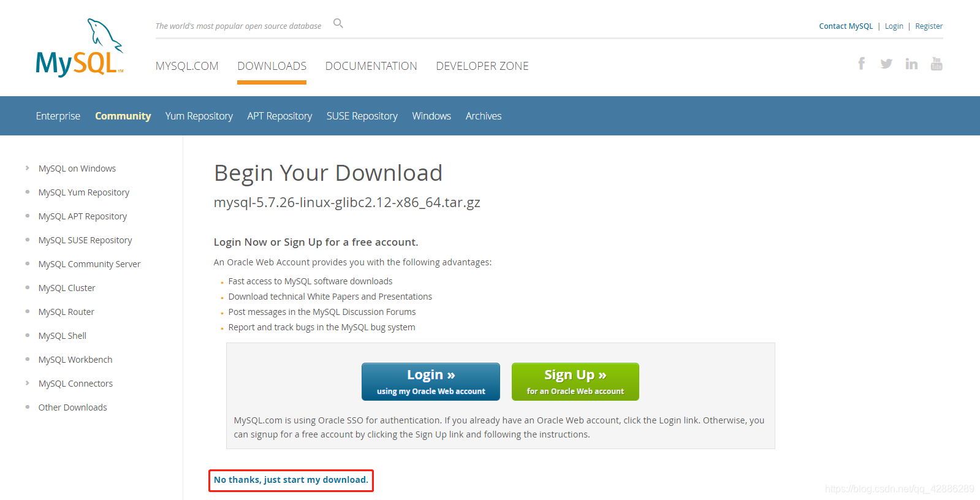Select the Community menu item
Screen dimensions: 980x500
(123, 116)
